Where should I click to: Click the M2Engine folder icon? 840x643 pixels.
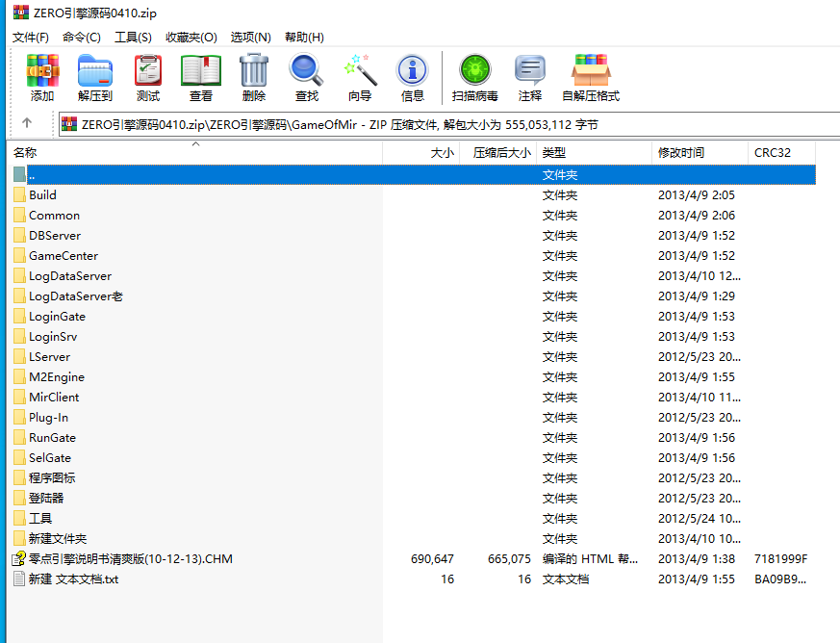[19, 376]
